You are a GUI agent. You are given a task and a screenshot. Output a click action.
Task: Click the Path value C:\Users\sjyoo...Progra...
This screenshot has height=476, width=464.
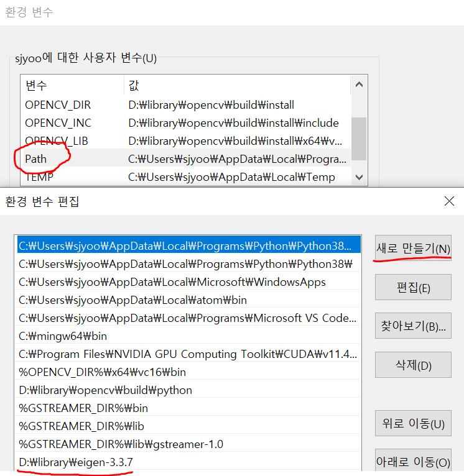click(238, 158)
